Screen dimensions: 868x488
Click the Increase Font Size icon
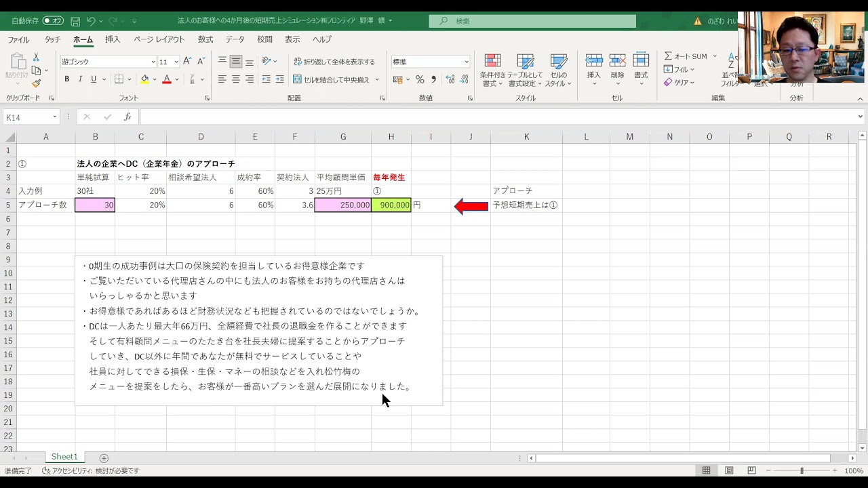(x=187, y=62)
